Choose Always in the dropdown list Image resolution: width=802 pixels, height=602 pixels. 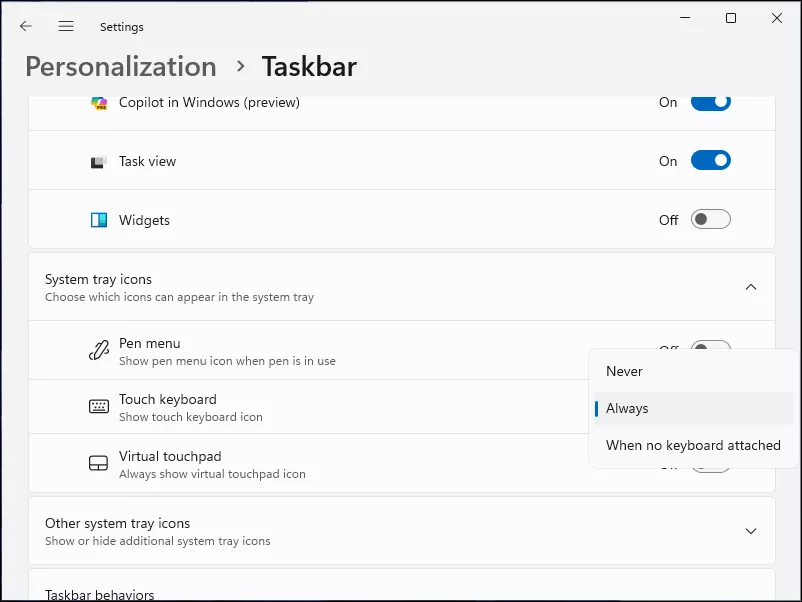coord(694,408)
